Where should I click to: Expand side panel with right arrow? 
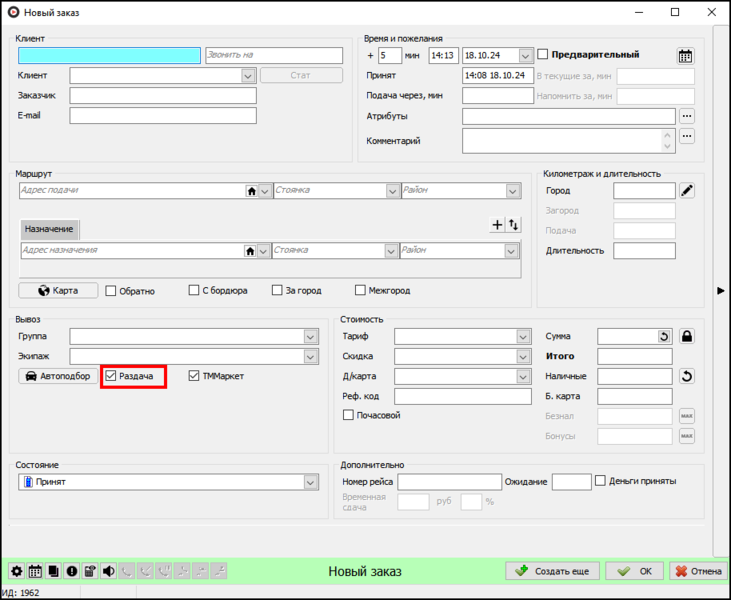coord(721,290)
